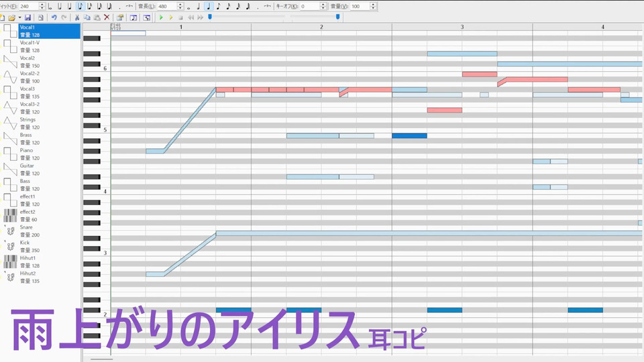
Task: Save the project with the floppy icon
Action: tap(28, 17)
